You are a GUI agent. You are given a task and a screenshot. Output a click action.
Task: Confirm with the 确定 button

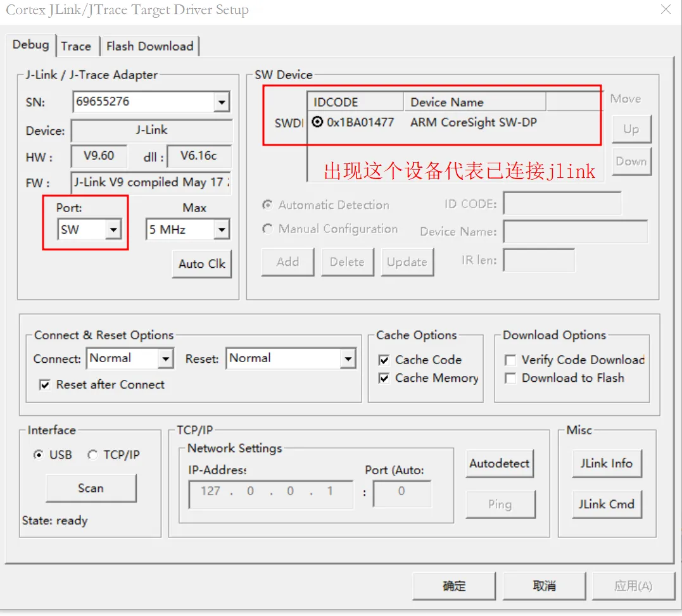(x=454, y=586)
